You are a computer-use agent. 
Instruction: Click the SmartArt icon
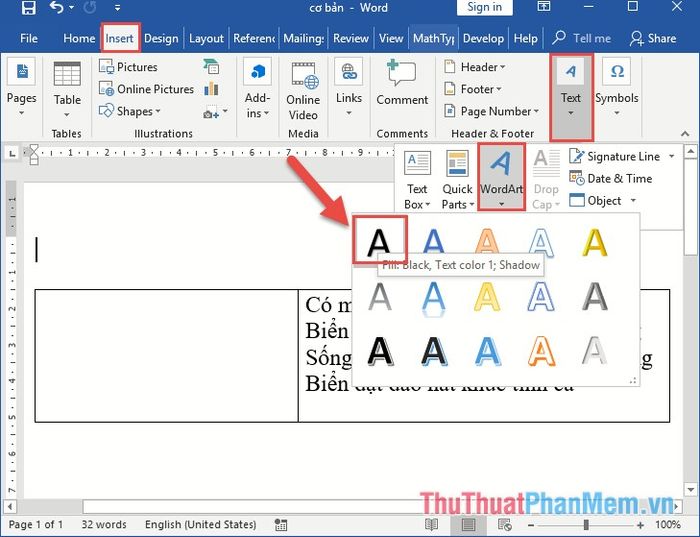coord(211,67)
